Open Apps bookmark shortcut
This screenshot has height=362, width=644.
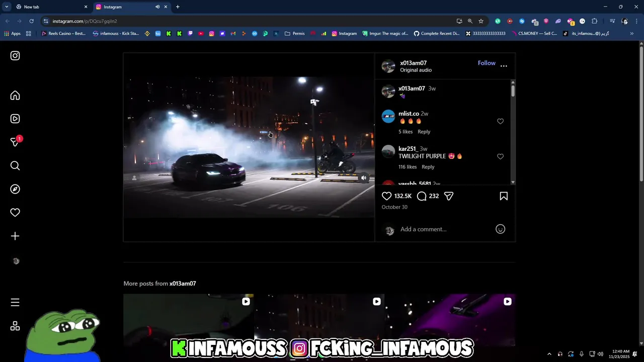12,34
